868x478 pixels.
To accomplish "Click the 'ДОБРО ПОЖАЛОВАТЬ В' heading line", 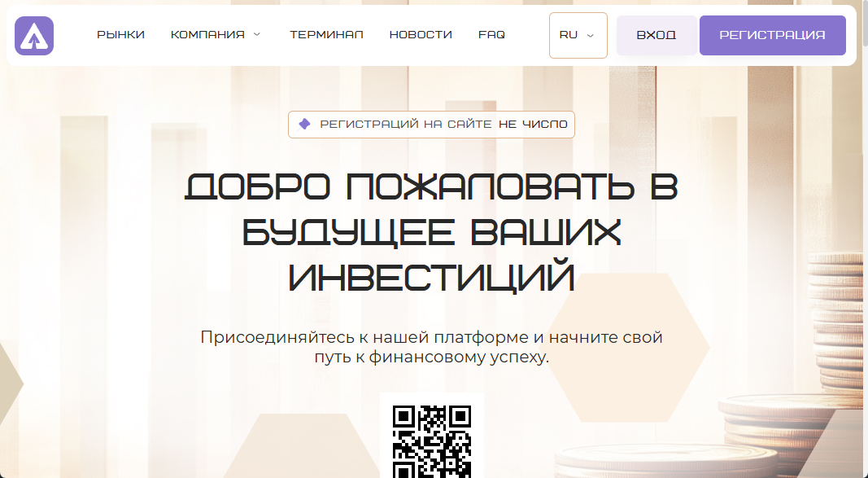I will tap(431, 186).
